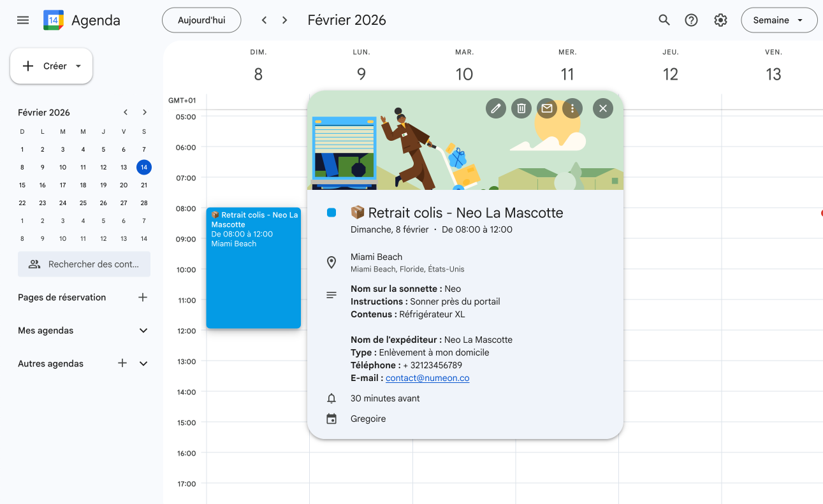823x504 pixels.
Task: Click the people icon in contact search
Action: tap(34, 264)
